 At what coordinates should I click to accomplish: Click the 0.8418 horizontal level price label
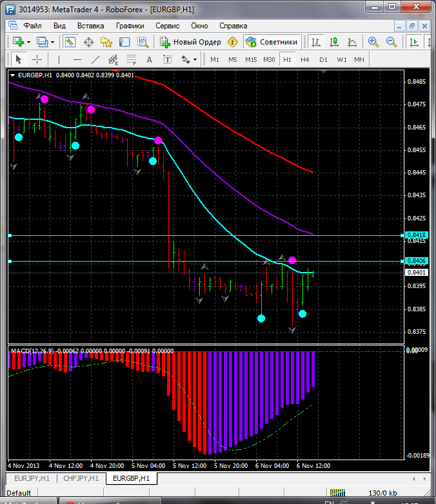[x=416, y=235]
